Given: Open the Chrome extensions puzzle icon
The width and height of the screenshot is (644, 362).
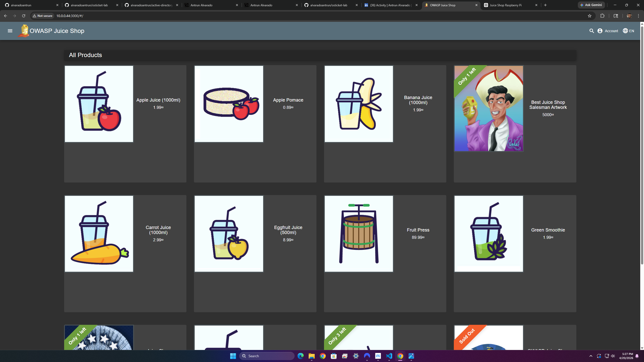Looking at the screenshot, I should [602, 16].
